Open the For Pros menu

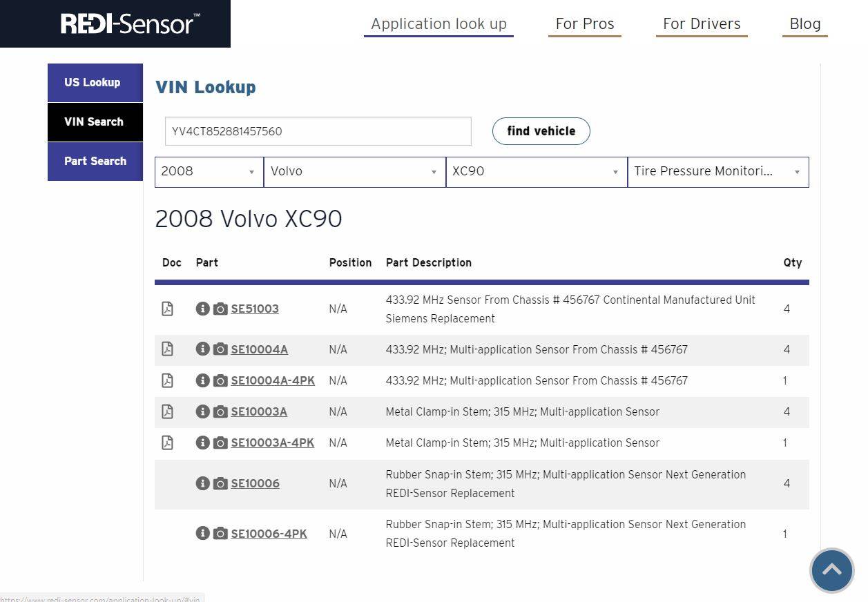coord(584,24)
